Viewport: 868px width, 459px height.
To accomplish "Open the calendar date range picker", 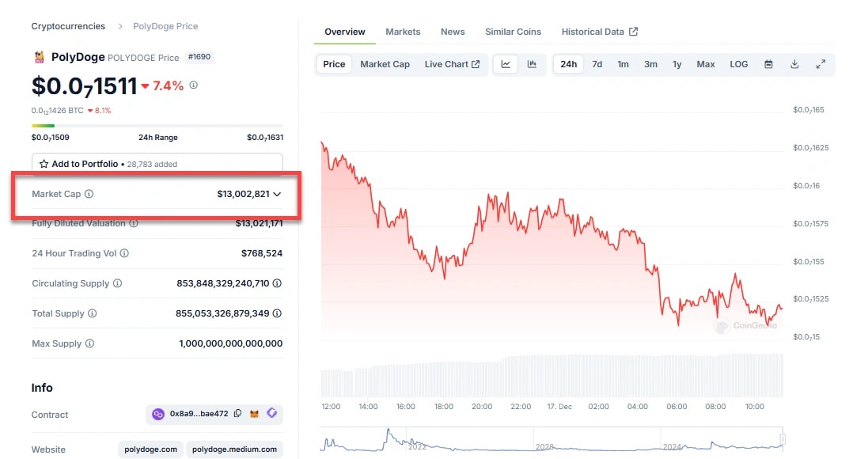I will (768, 64).
